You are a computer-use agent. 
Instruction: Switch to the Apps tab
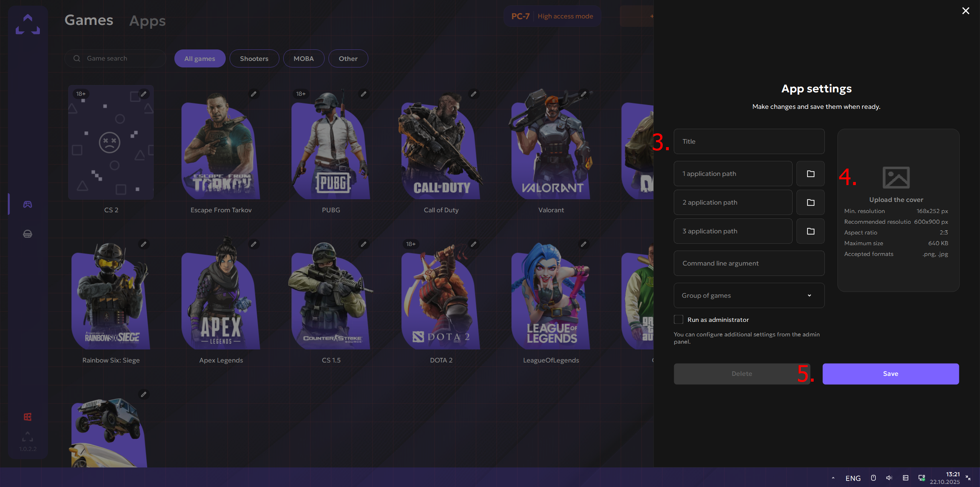coord(148,21)
